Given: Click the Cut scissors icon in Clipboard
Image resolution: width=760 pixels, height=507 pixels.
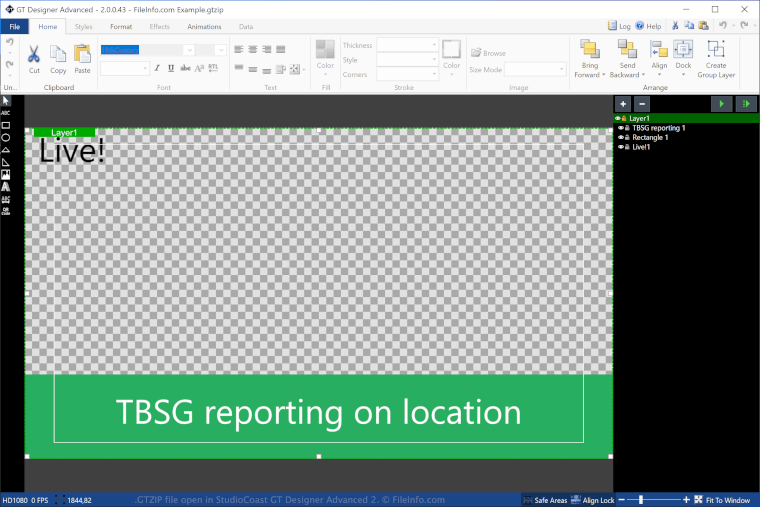Looking at the screenshot, I should click(34, 54).
